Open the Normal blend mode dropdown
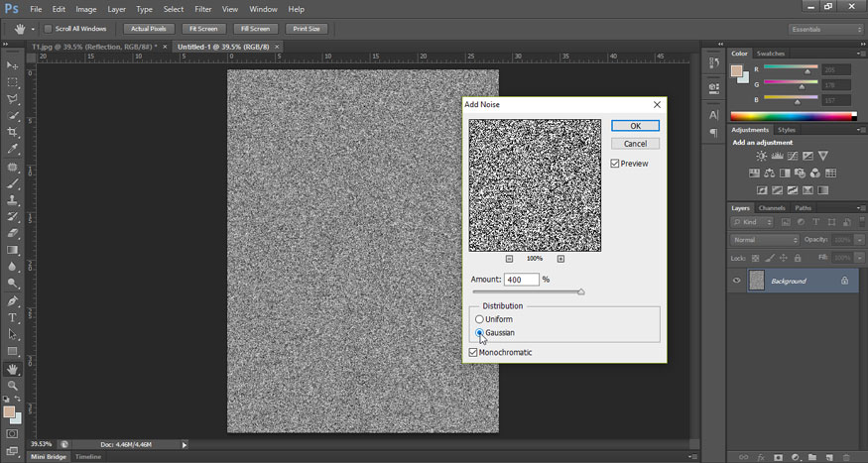The height and width of the screenshot is (463, 868). coord(765,240)
